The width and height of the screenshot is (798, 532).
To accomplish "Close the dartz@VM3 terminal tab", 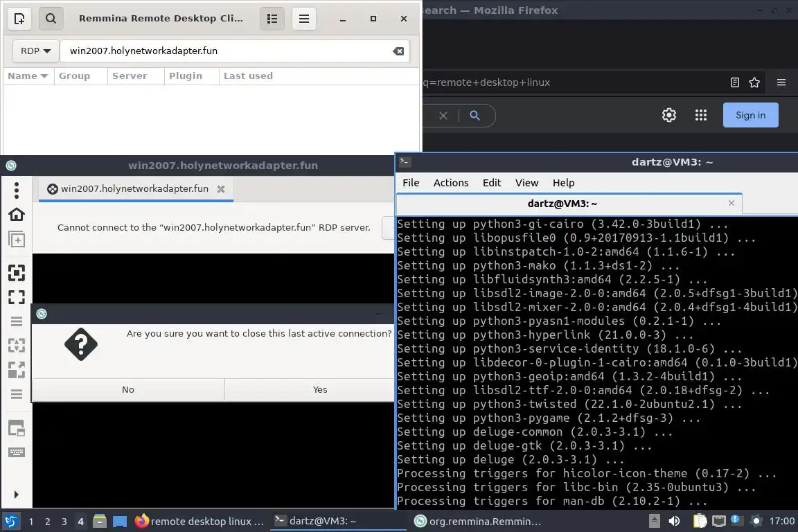I will coord(731,203).
